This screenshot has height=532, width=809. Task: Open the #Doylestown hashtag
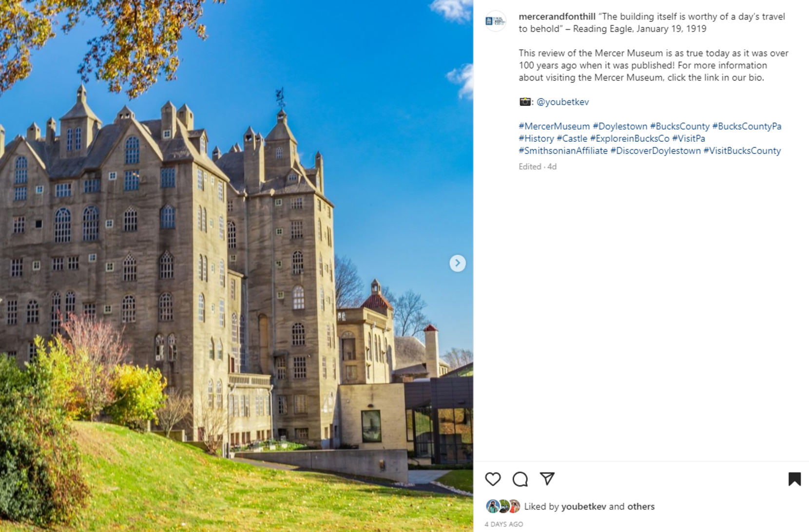pos(620,126)
